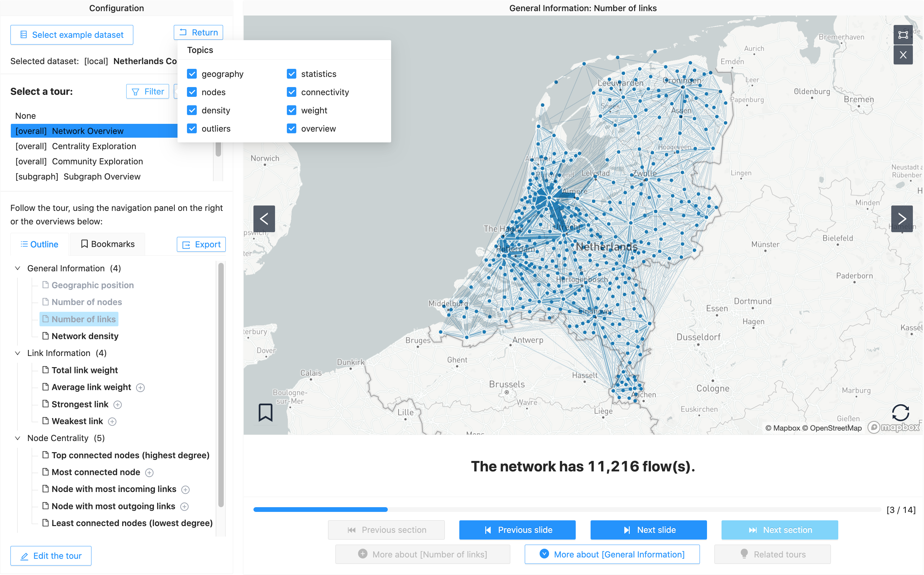Toggle the connectivity topic checkbox

pos(292,92)
